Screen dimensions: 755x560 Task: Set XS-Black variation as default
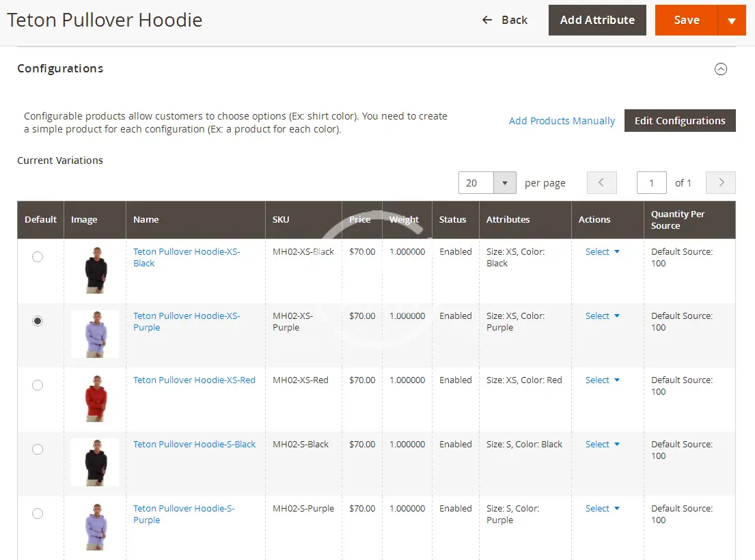pos(38,257)
